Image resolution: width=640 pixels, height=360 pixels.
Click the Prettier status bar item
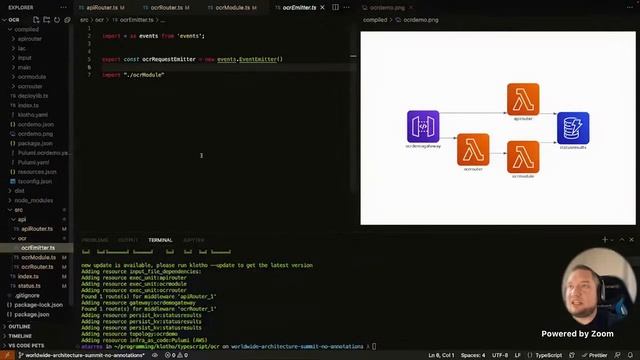[595, 355]
